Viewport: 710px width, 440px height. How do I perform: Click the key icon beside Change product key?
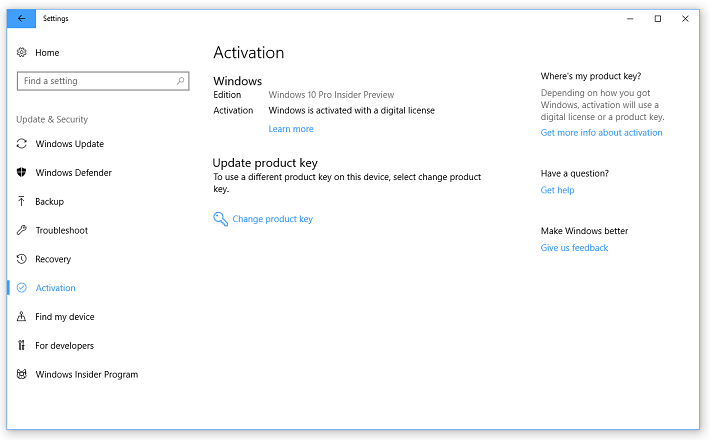(x=221, y=219)
